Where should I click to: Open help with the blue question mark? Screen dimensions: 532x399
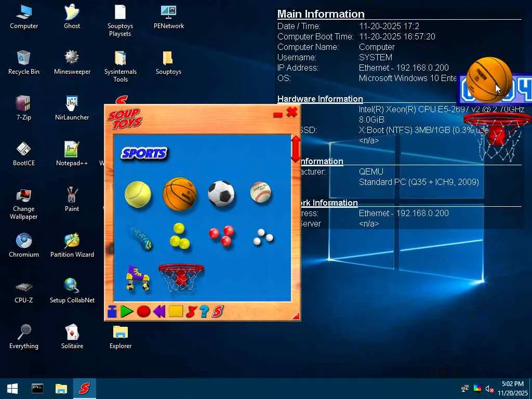(x=204, y=312)
